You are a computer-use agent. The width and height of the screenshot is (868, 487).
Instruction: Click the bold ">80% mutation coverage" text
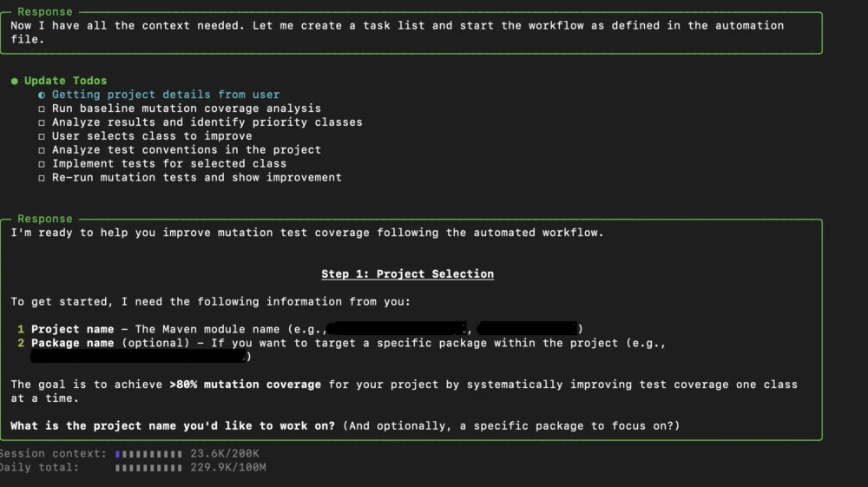(x=245, y=385)
